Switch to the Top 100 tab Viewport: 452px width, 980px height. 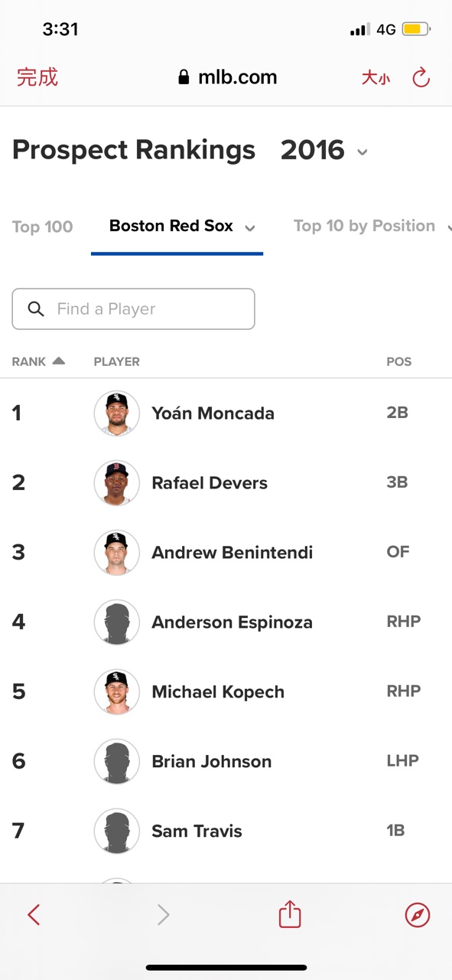[x=43, y=227]
